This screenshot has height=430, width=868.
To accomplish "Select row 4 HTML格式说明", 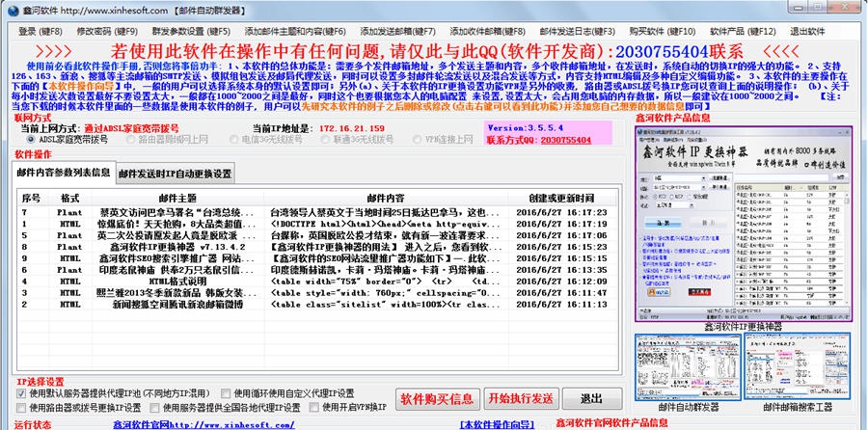I will (x=316, y=282).
